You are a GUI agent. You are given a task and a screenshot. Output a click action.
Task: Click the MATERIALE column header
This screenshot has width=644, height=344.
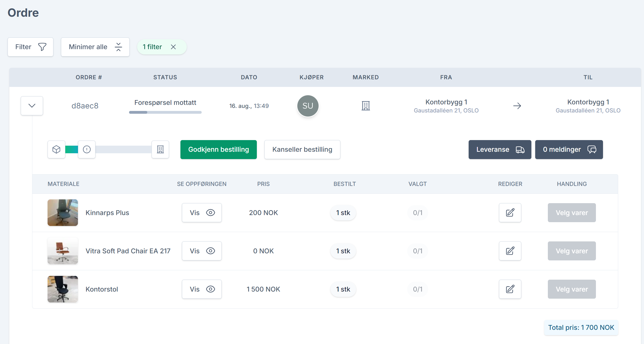point(64,184)
